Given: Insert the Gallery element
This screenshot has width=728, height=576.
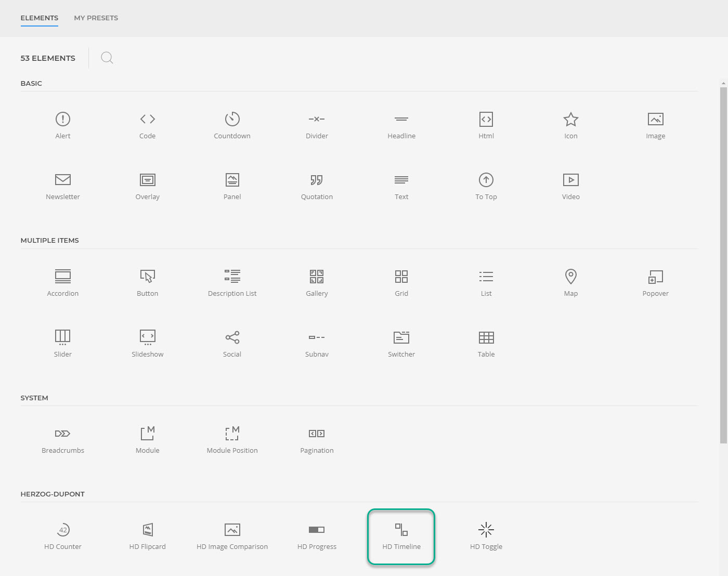Looking at the screenshot, I should pyautogui.click(x=317, y=283).
